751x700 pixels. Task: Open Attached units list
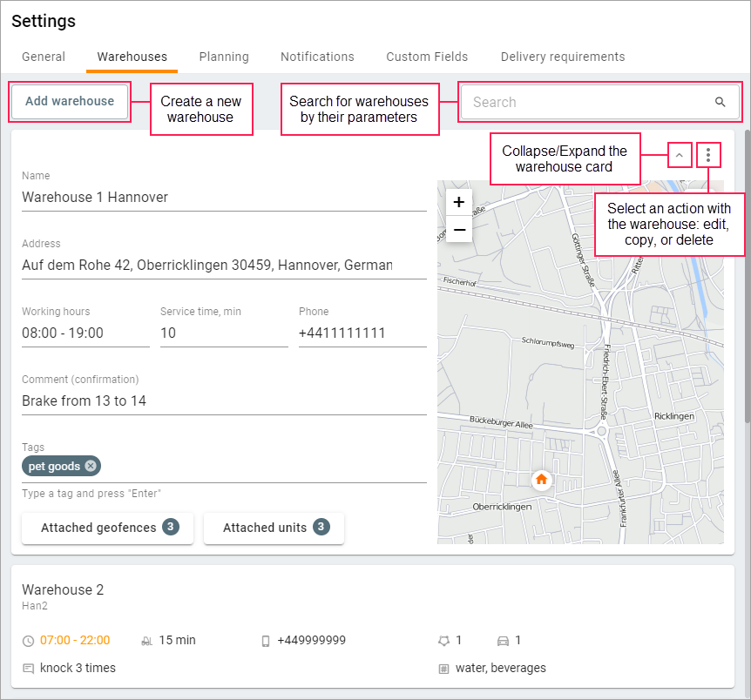(x=274, y=528)
